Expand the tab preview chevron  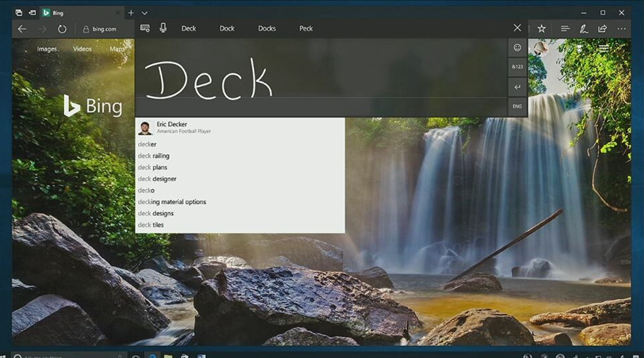pos(145,13)
